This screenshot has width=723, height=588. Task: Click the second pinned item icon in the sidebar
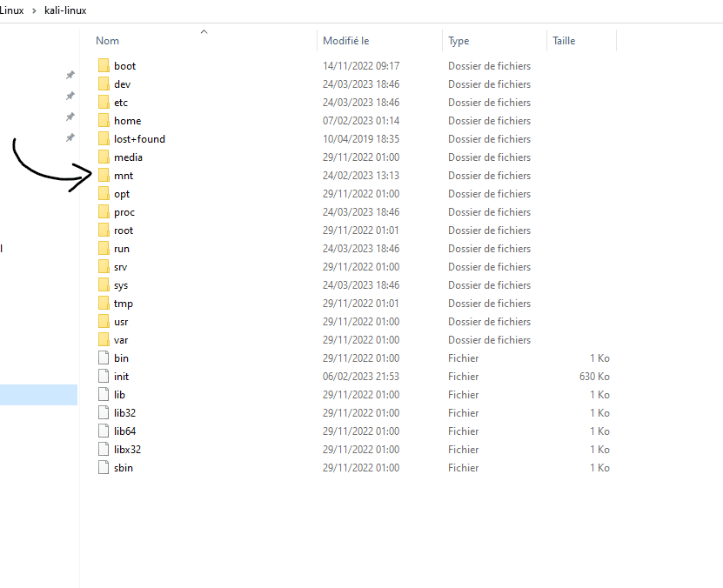click(x=70, y=96)
